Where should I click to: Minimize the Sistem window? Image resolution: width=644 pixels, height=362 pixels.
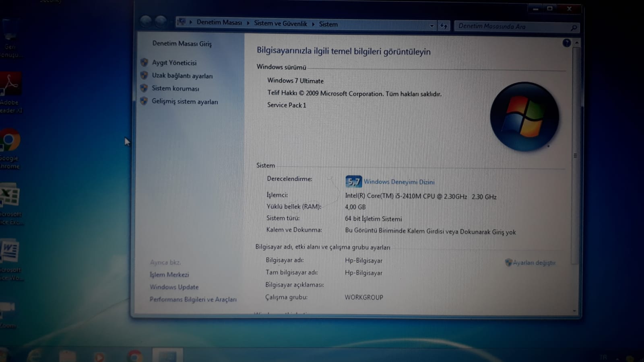[x=535, y=8]
